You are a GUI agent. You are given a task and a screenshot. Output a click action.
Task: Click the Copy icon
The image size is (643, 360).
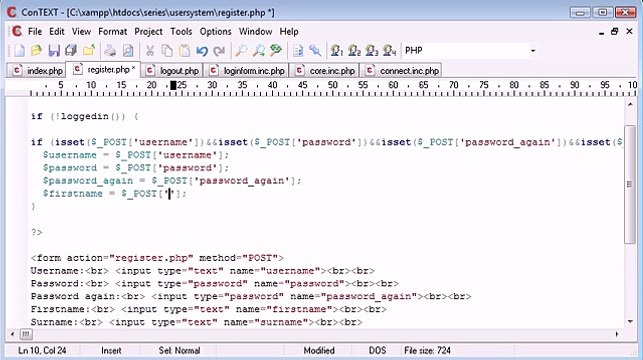point(167,51)
